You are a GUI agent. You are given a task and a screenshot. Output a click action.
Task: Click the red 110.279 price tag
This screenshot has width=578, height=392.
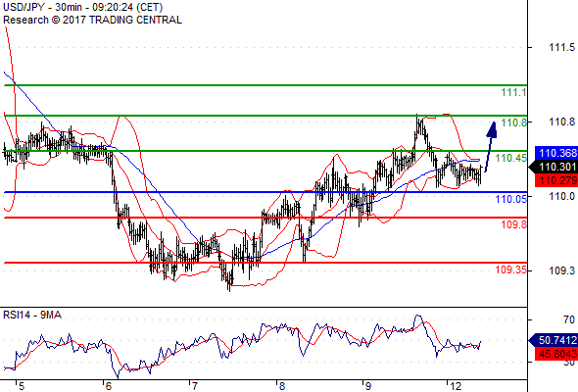(556, 180)
